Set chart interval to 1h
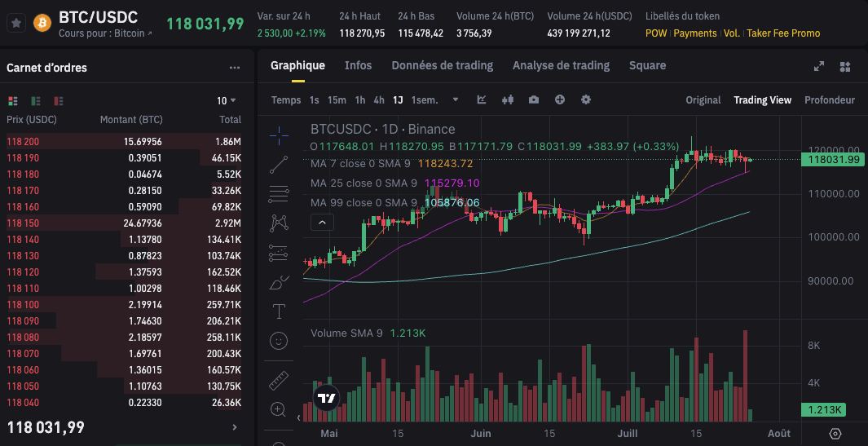 coord(359,100)
